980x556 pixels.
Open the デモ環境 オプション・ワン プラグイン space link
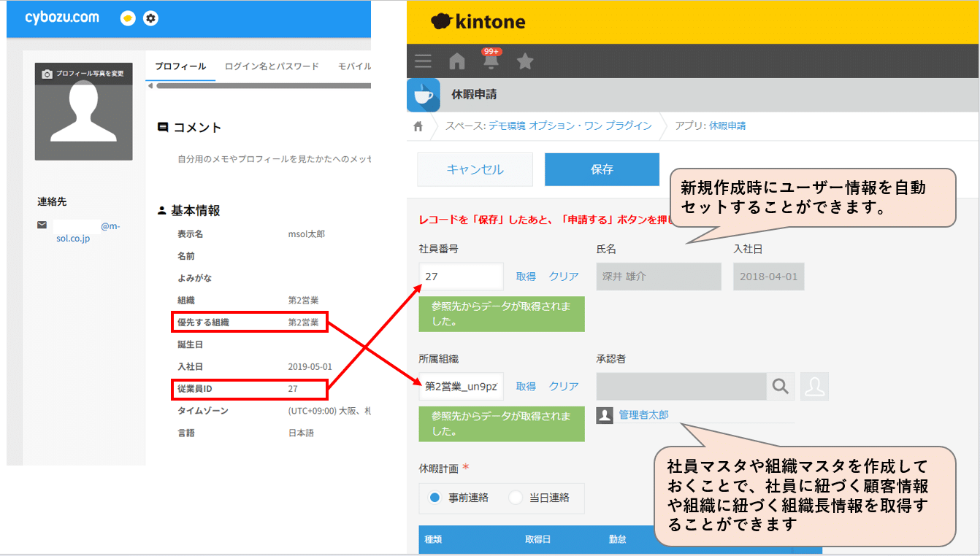pos(569,126)
